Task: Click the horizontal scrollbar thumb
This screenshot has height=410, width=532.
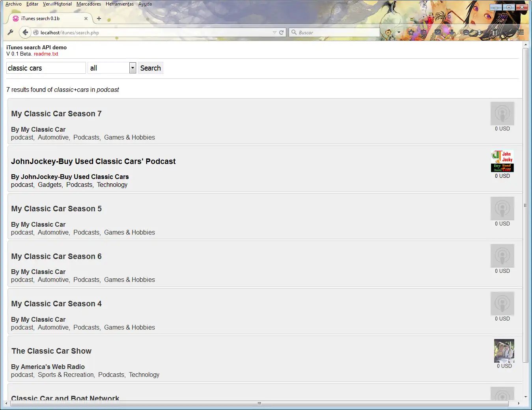Action: coord(259,403)
